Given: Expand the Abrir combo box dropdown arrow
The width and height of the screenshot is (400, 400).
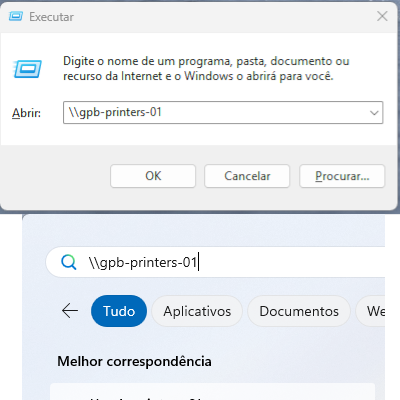Looking at the screenshot, I should 374,113.
